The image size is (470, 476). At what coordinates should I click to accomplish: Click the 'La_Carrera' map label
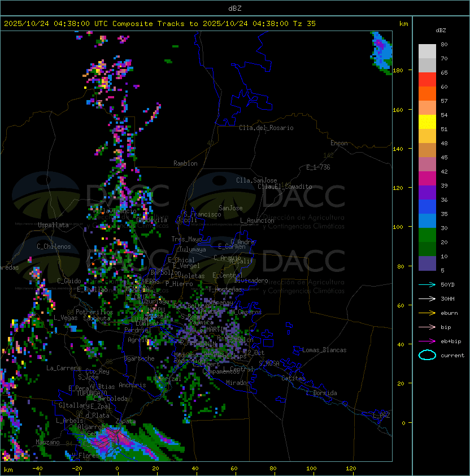click(x=63, y=368)
